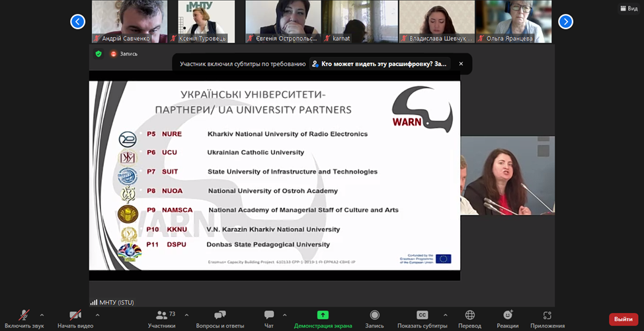
Task: Click National Academy of Managerial Staff text
Action: (x=303, y=210)
